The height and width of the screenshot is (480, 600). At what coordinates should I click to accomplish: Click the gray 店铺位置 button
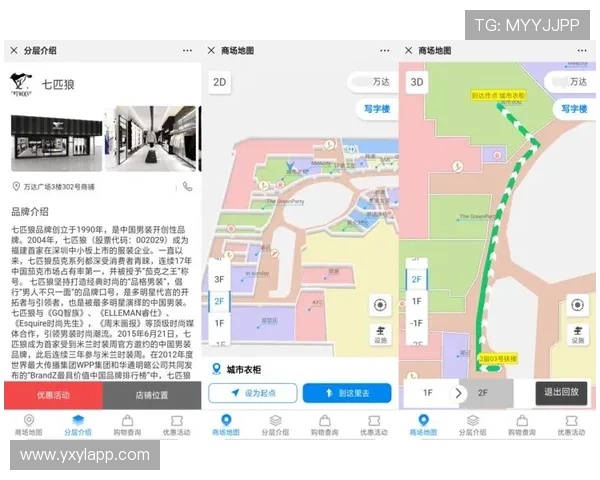pos(152,395)
